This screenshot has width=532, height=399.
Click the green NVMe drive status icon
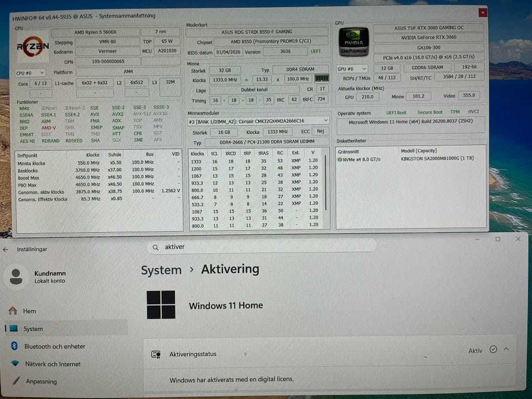(340, 159)
